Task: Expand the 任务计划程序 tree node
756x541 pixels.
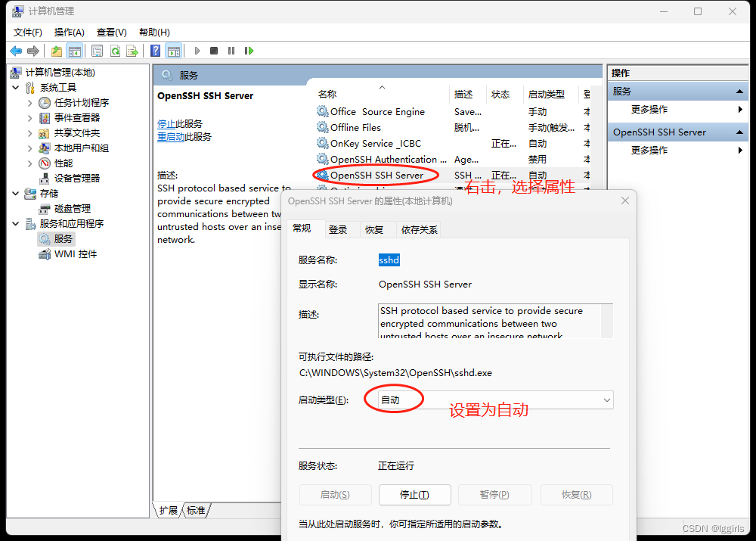Action: pos(30,103)
